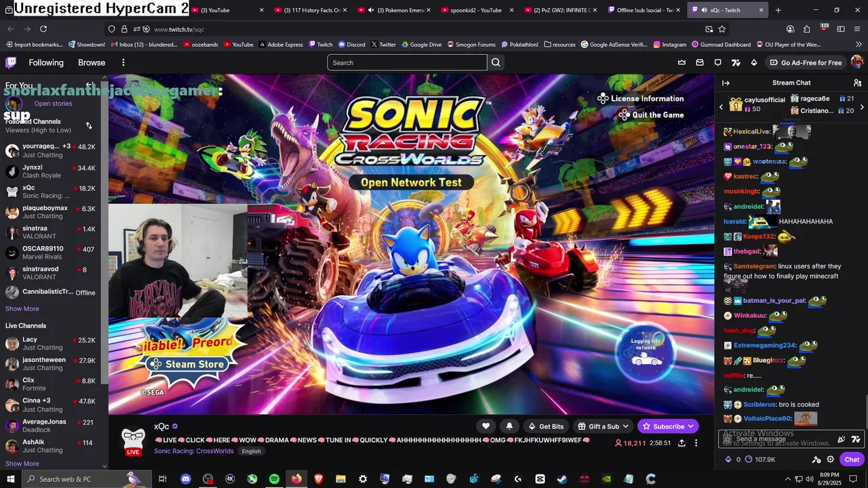Screen dimensions: 868x488
Task: Open Prime Loot crown icon
Action: point(682,62)
